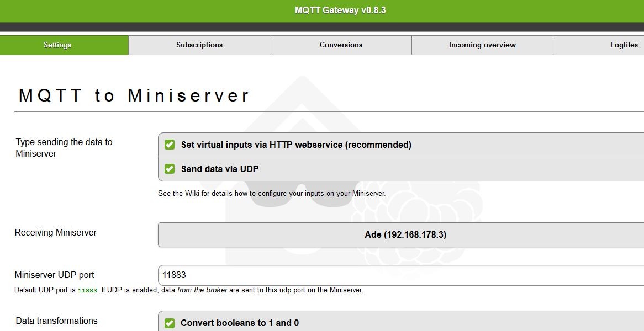Image resolution: width=644 pixels, height=331 pixels.
Task: Click the MQTT to Miniserver heading
Action: click(134, 95)
